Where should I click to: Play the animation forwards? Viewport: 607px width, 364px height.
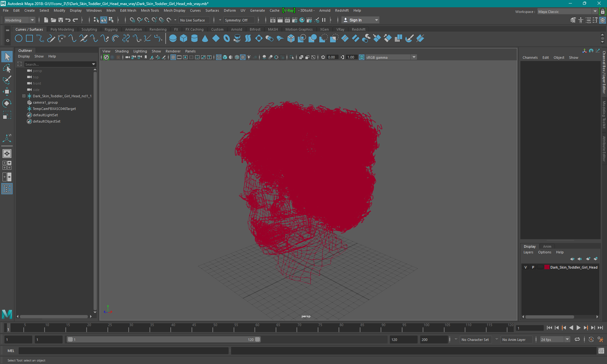pyautogui.click(x=579, y=328)
